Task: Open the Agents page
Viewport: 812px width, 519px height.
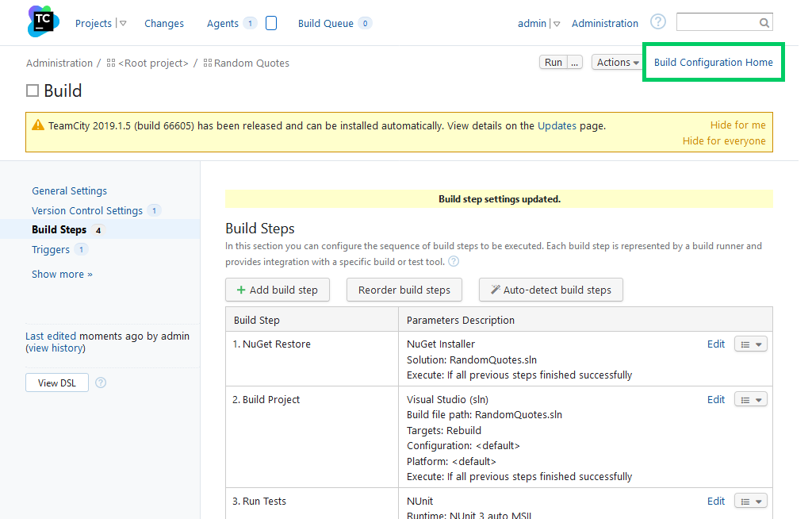Action: pyautogui.click(x=223, y=23)
